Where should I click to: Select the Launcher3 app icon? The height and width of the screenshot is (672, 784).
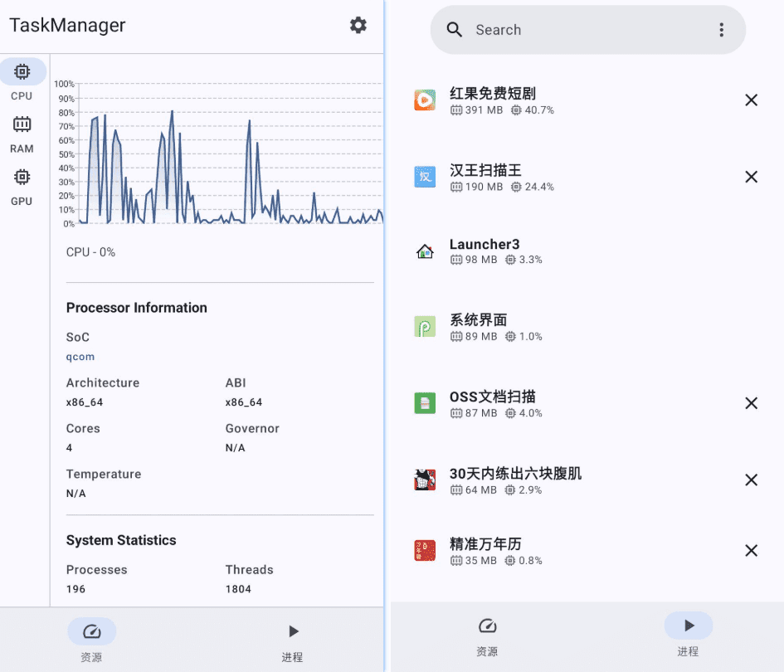click(425, 251)
